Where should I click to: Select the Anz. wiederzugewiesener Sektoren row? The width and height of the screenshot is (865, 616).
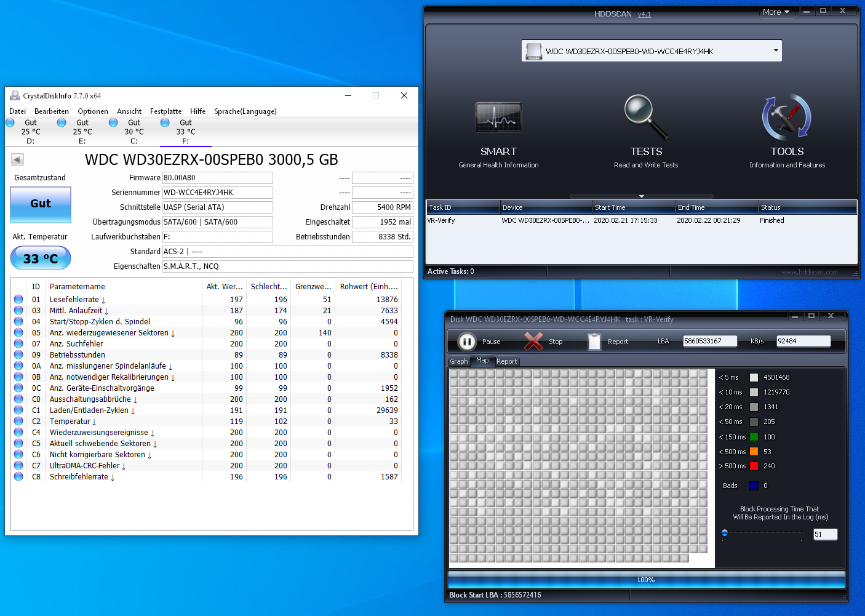206,333
